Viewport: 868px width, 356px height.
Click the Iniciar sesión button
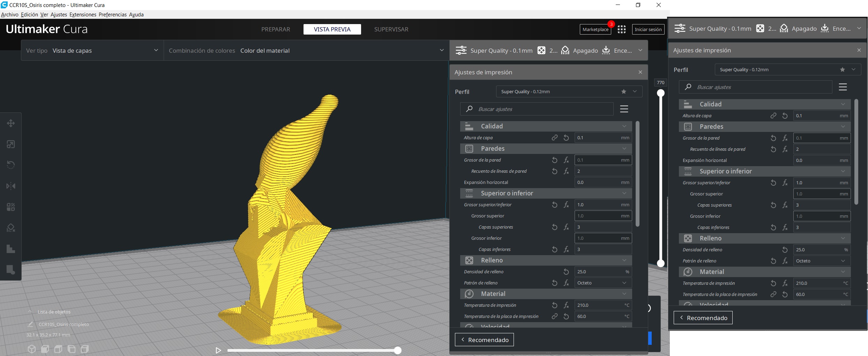648,29
